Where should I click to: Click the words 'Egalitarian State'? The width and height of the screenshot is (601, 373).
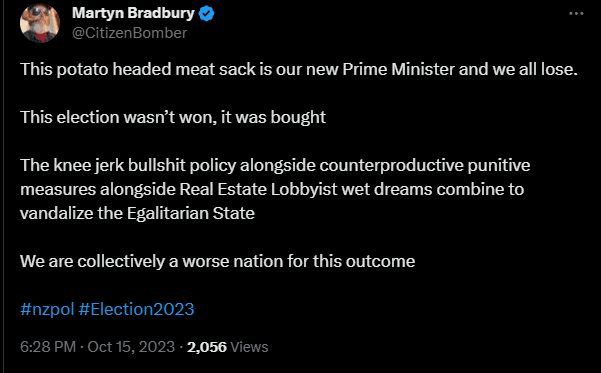pyautogui.click(x=190, y=213)
